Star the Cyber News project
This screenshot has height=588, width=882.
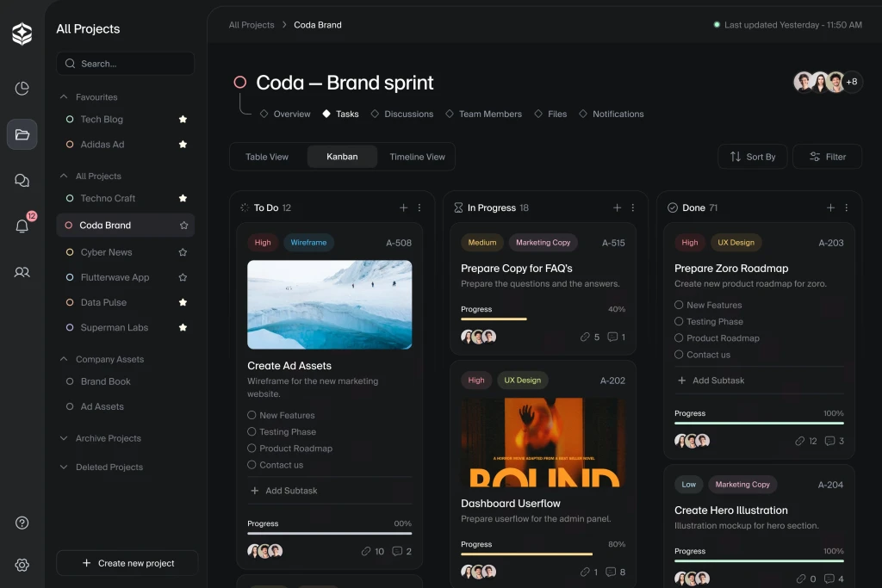click(183, 252)
